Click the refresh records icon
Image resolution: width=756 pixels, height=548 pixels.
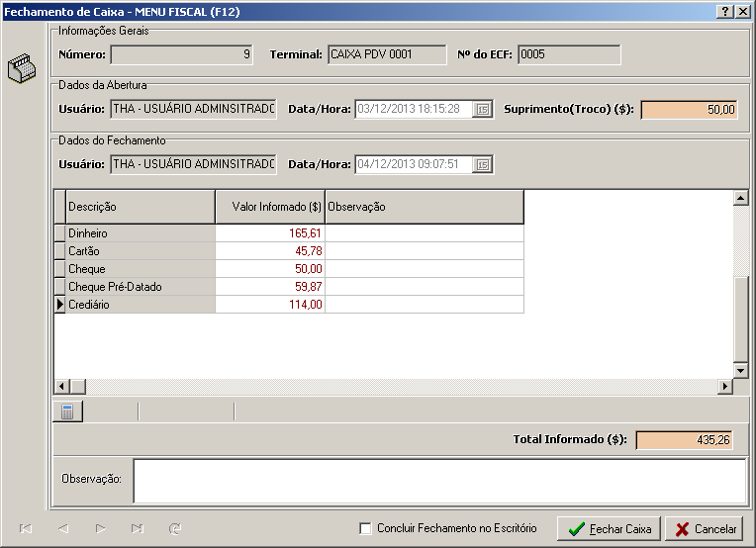click(x=175, y=529)
